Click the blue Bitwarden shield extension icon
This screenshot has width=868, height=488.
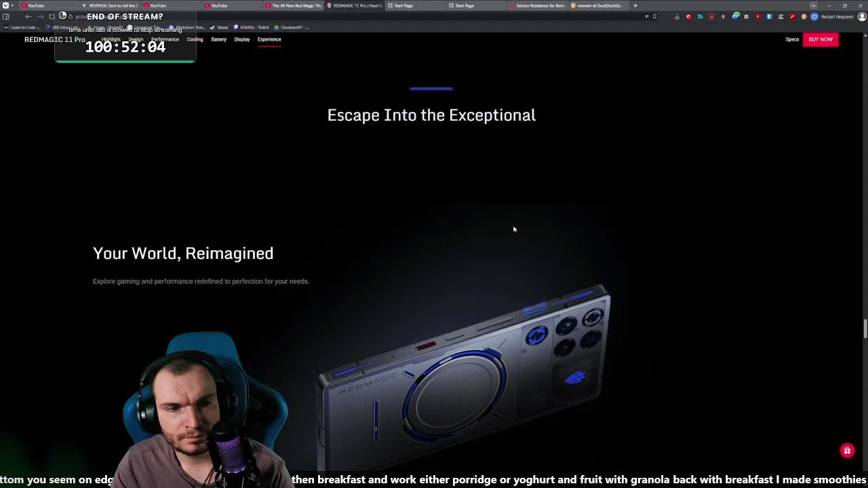770,16
